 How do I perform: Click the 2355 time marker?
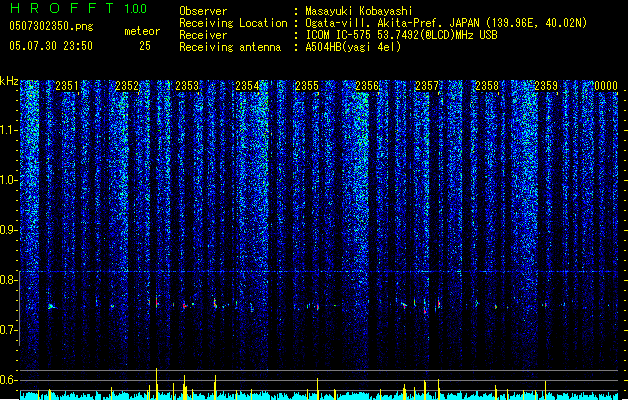[307, 86]
